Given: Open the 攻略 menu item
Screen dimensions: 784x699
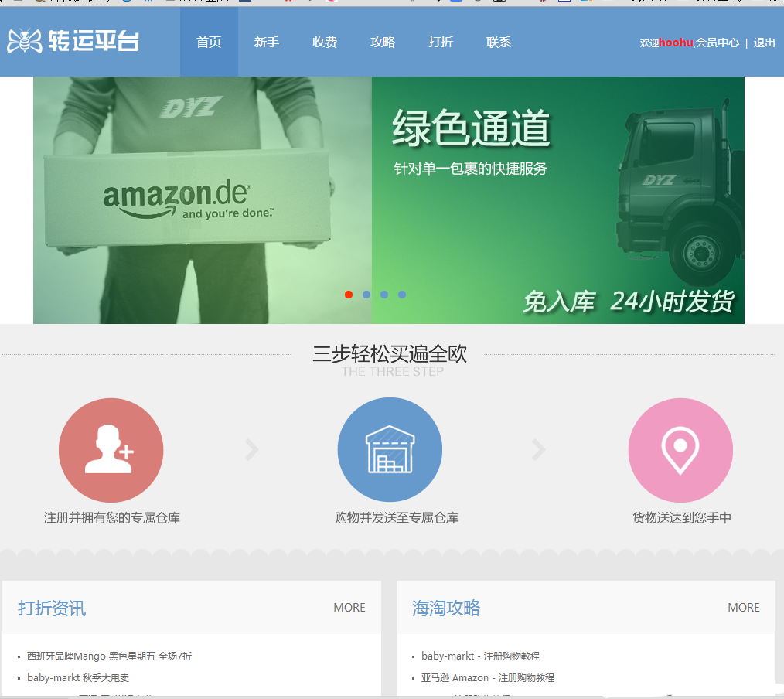Looking at the screenshot, I should point(383,42).
